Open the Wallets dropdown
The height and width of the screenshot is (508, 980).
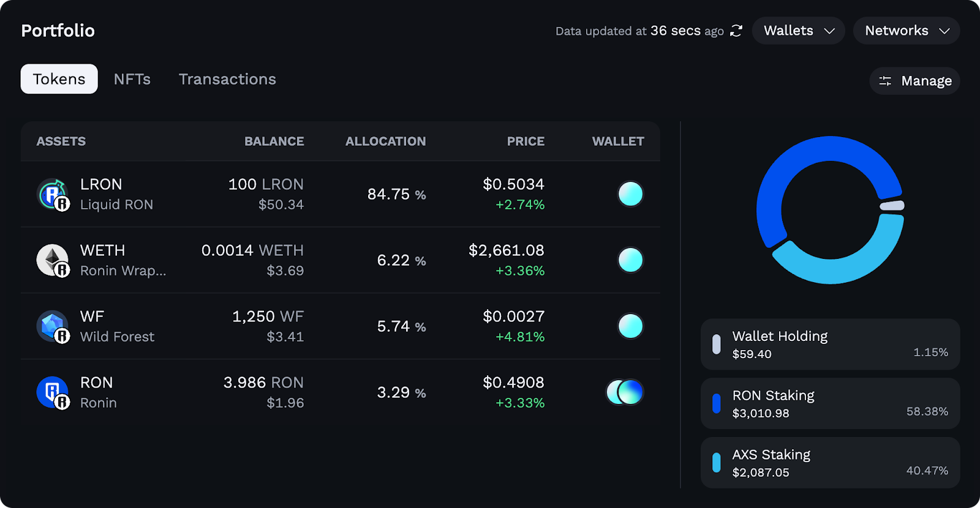point(798,31)
